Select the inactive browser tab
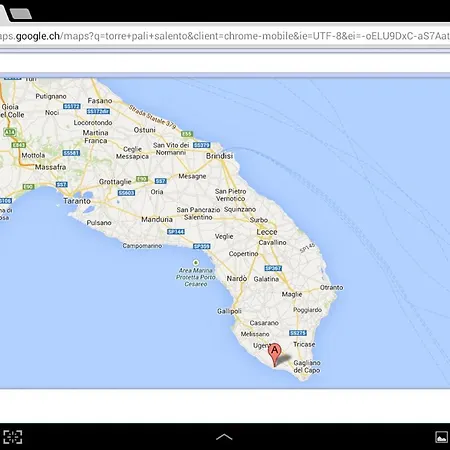This screenshot has height=450, width=450. click(21, 13)
